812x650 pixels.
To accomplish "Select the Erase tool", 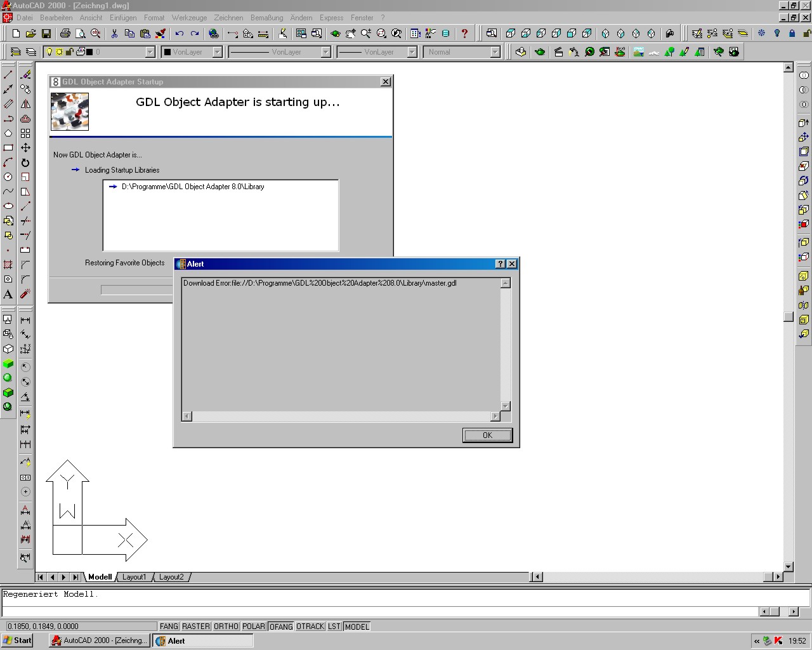I will coord(25,75).
